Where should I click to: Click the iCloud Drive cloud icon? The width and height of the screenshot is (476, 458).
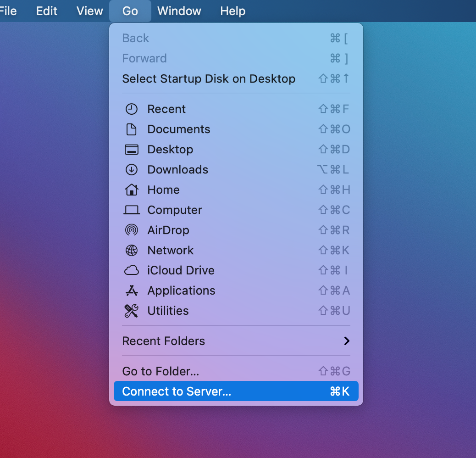132,270
